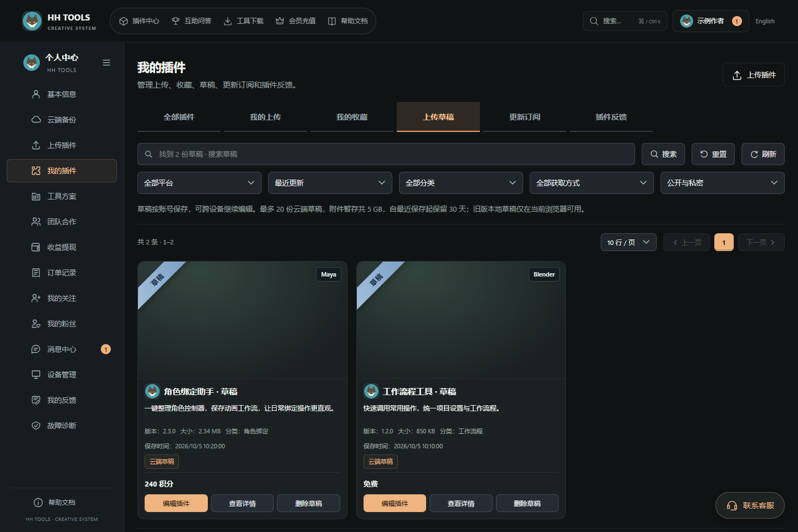798x532 pixels.
Task: Change rows per page from 10 行 / 页
Action: click(628, 242)
